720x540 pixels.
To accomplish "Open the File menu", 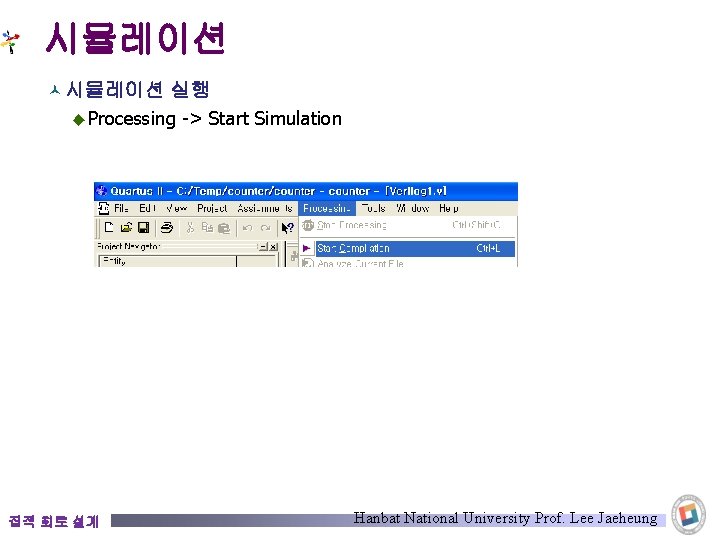I will pos(121,208).
